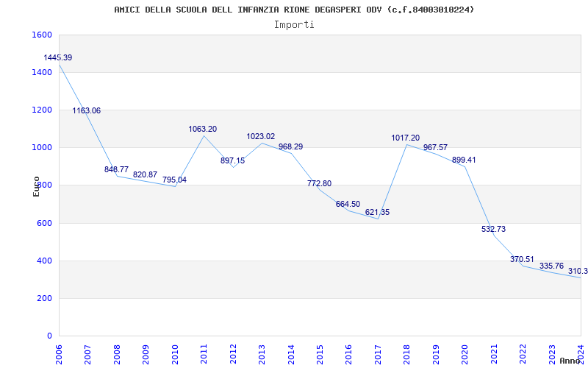
Task: Click the y-axis value 600
Action: coord(45,224)
